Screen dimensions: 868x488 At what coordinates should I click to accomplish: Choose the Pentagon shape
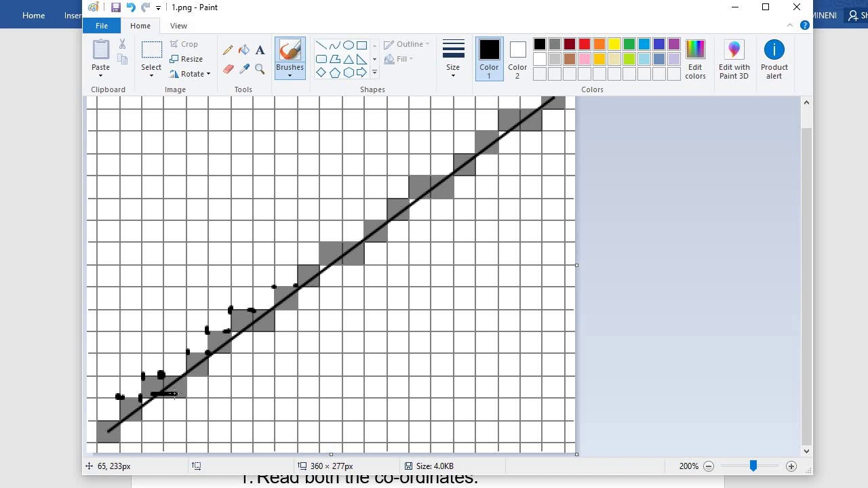coord(335,73)
